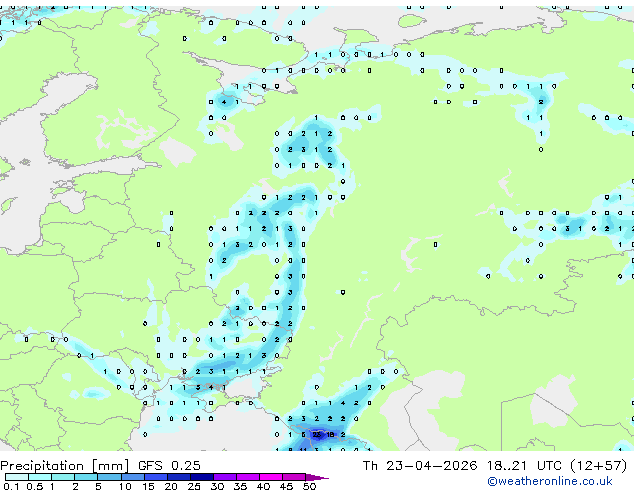Pick the 35–40 mm legend color box

coord(248,477)
